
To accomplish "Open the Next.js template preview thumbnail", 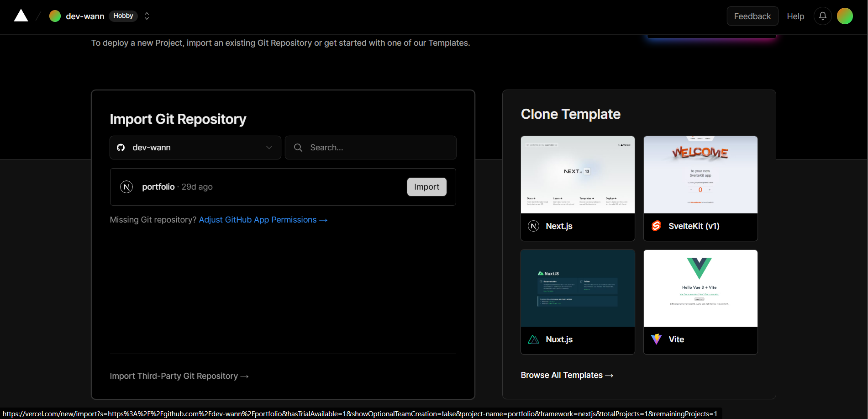I will coord(578,175).
